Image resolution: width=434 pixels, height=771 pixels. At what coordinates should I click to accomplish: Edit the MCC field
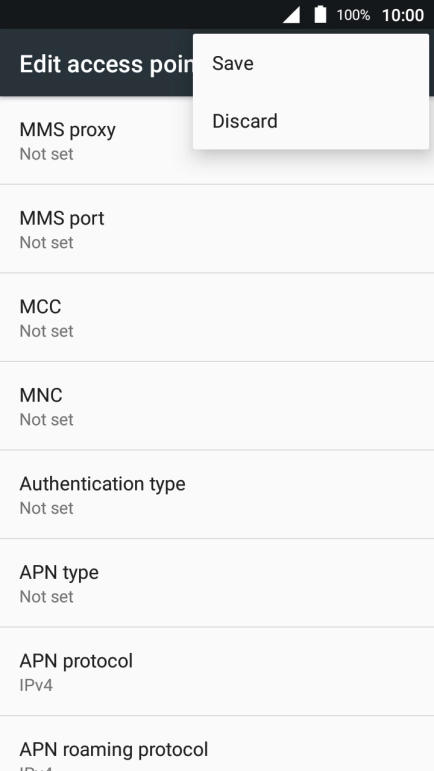[217, 317]
